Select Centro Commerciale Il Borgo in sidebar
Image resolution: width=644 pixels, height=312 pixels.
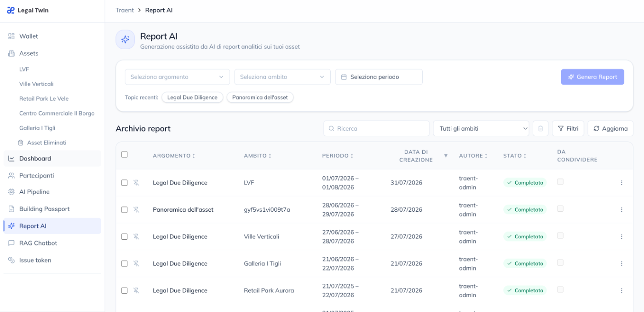click(57, 113)
